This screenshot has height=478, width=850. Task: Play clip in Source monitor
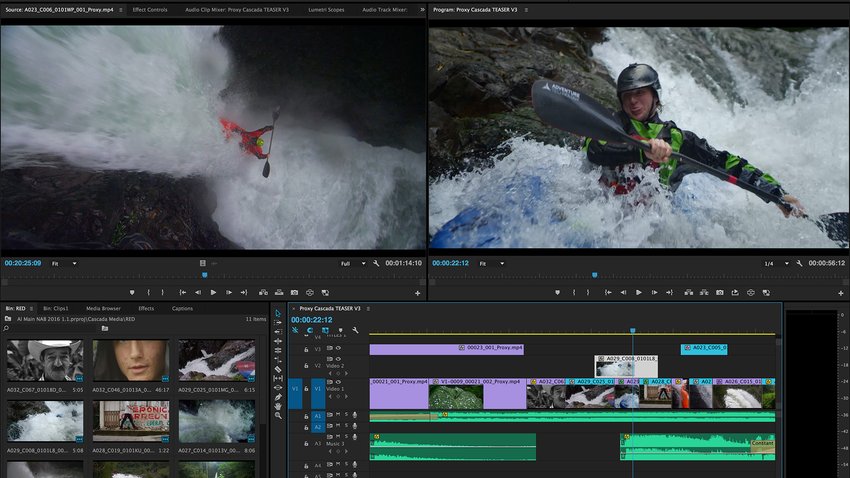pos(213,293)
